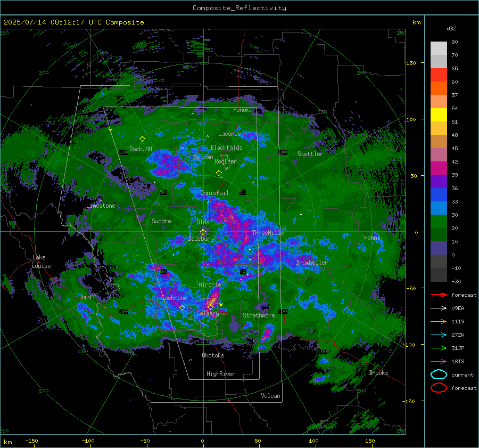Viewport: 479px width, 448px height.
Task: Click the 80 value in dBZ legend
Action: pyautogui.click(x=455, y=42)
